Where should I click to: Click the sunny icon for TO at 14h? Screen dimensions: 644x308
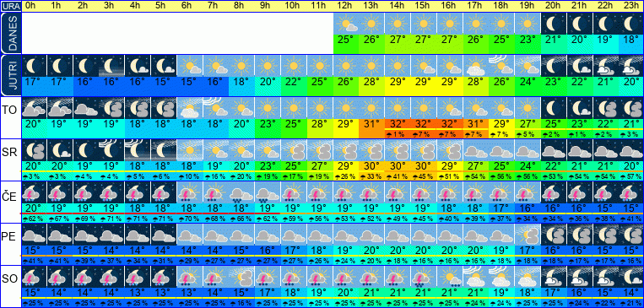398,108
